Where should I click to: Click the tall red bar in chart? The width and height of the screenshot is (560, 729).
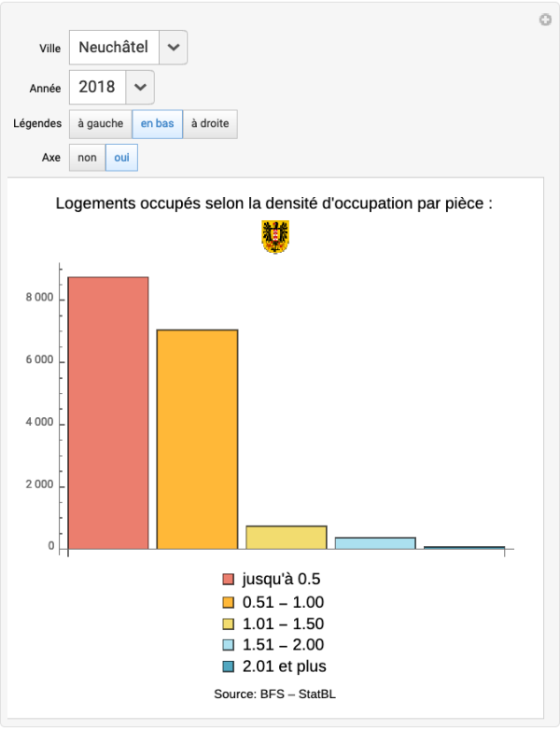tap(108, 413)
